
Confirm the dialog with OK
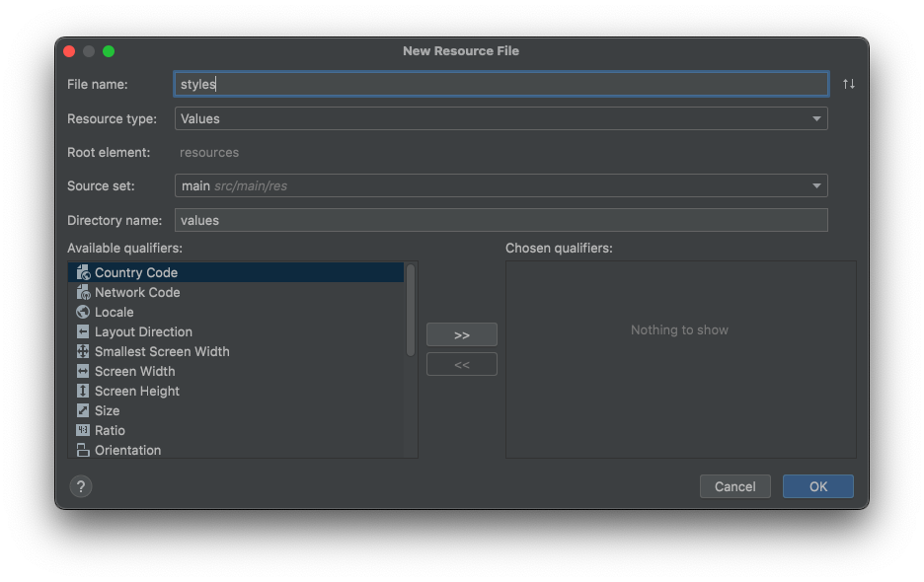pos(818,486)
